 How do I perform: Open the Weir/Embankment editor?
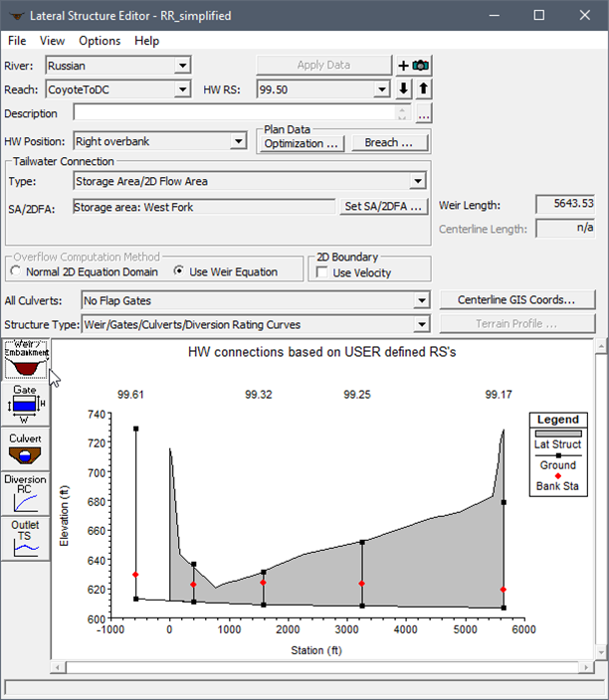[26, 359]
